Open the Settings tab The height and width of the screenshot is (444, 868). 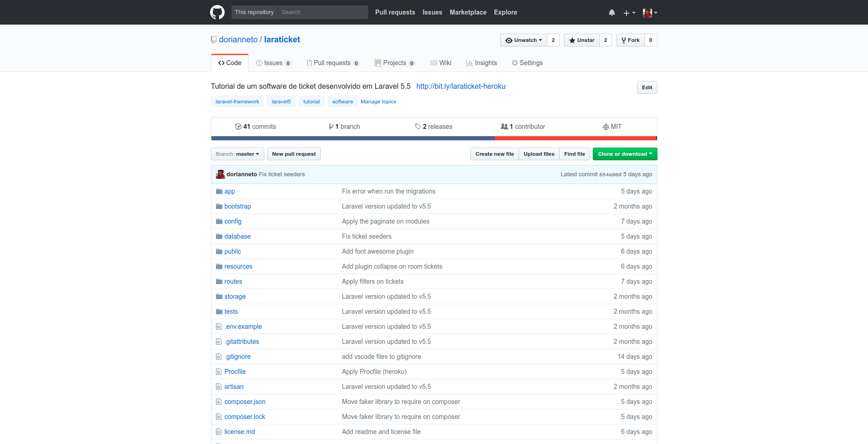(527, 63)
